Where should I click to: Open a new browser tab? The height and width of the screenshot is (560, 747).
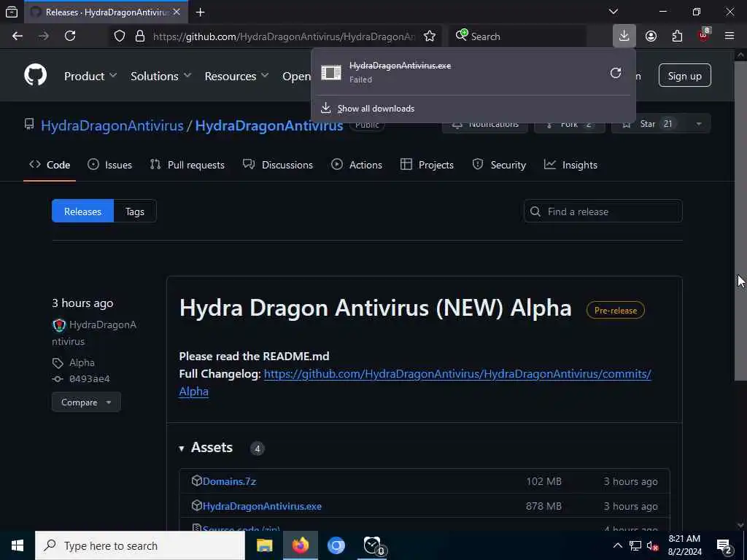coord(200,12)
